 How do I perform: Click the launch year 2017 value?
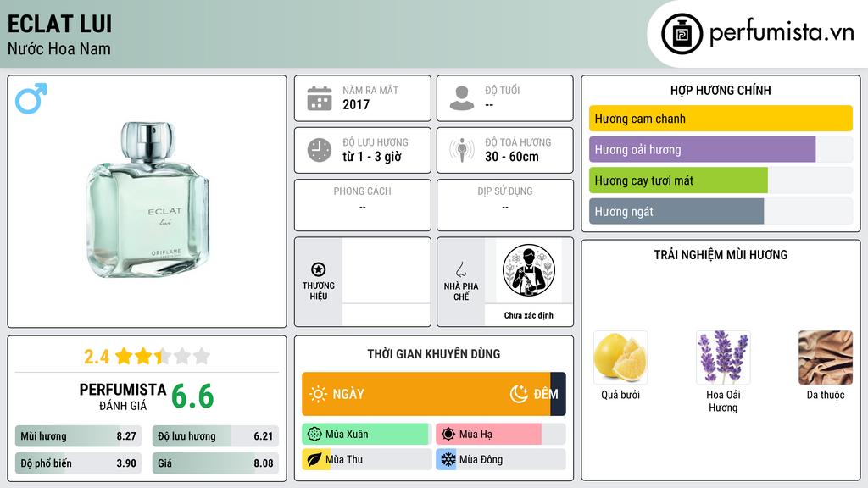pos(356,104)
